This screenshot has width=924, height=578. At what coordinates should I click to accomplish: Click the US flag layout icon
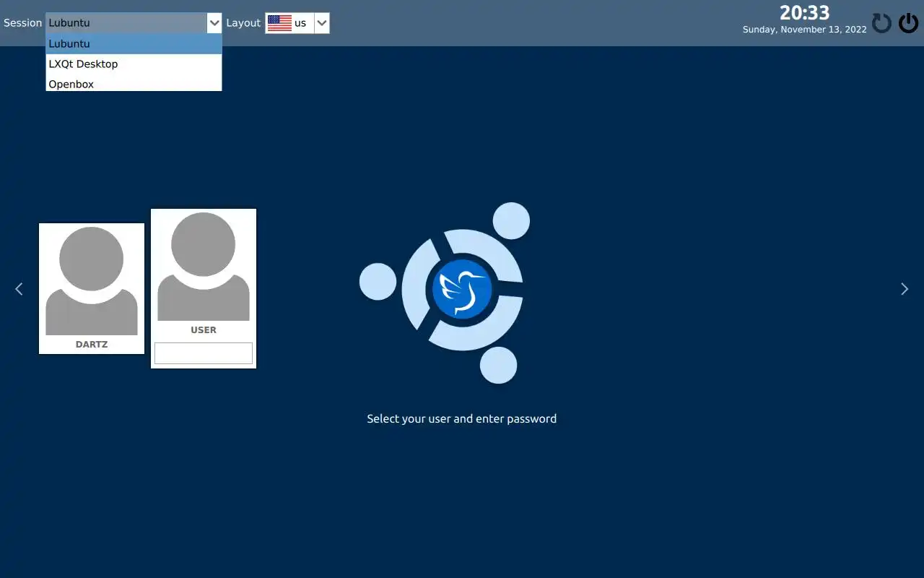[279, 23]
